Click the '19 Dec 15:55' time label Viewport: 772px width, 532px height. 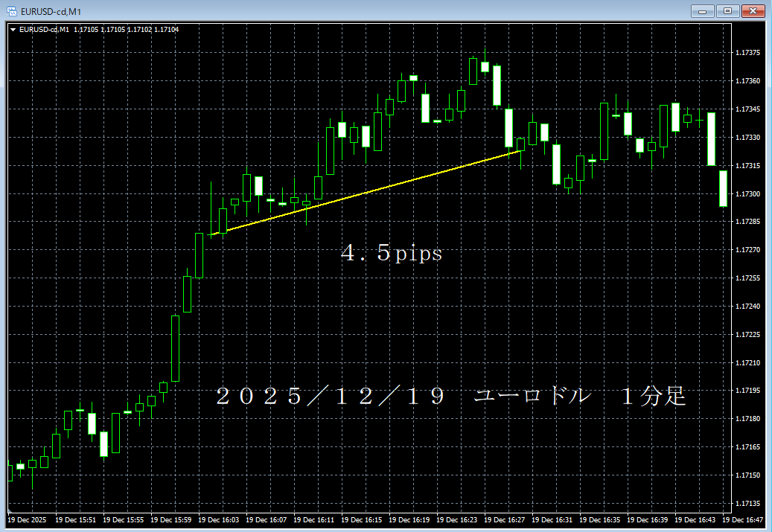pos(123,519)
